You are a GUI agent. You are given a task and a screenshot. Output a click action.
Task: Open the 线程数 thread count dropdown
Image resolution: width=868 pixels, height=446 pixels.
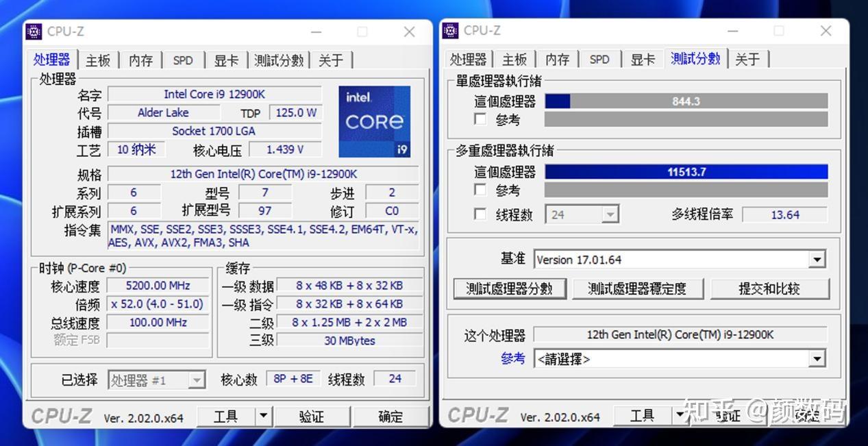(611, 214)
